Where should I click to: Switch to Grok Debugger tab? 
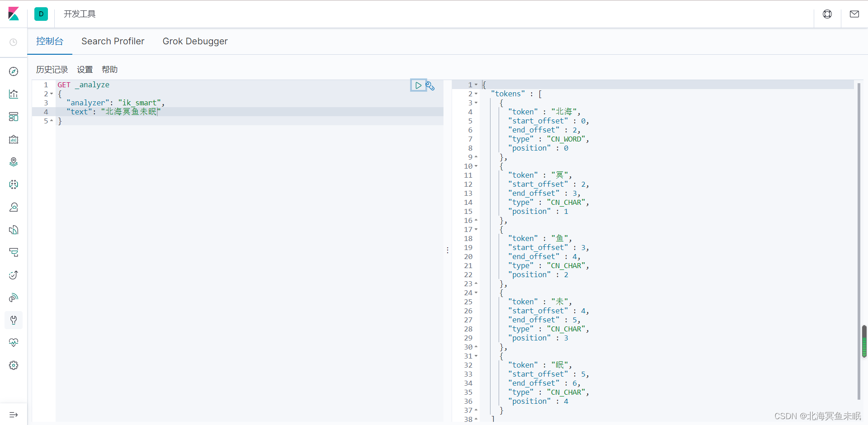tap(195, 41)
